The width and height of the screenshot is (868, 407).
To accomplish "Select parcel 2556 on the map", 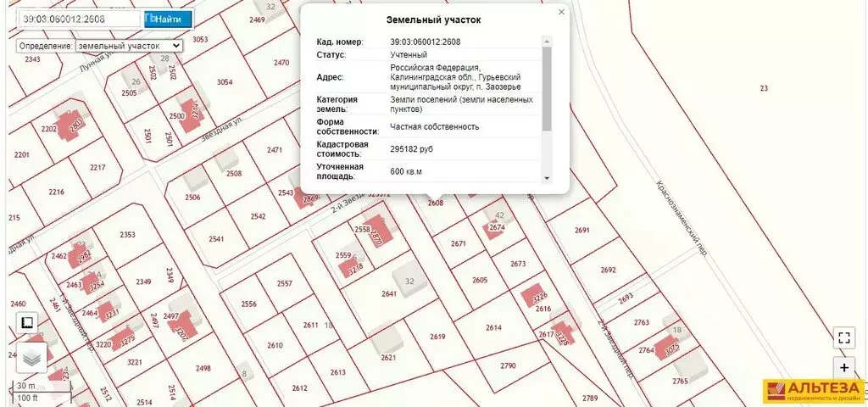I will coord(249,304).
